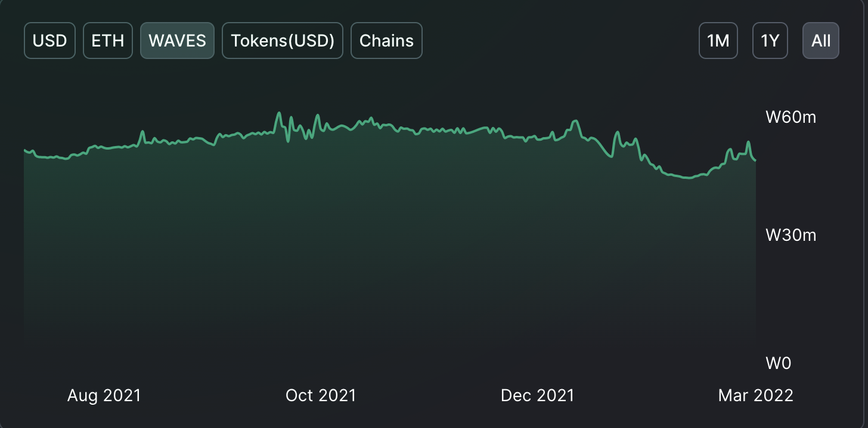The height and width of the screenshot is (428, 868).
Task: Click the W0 y-axis label
Action: (778, 362)
